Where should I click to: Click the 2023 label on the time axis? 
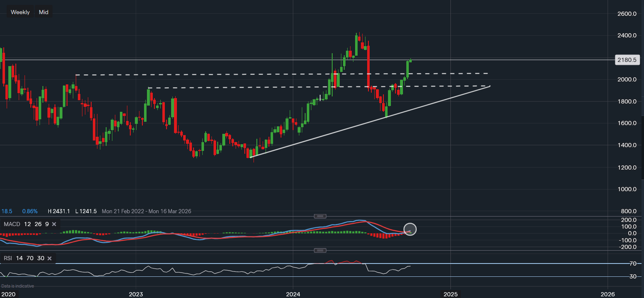136,294
